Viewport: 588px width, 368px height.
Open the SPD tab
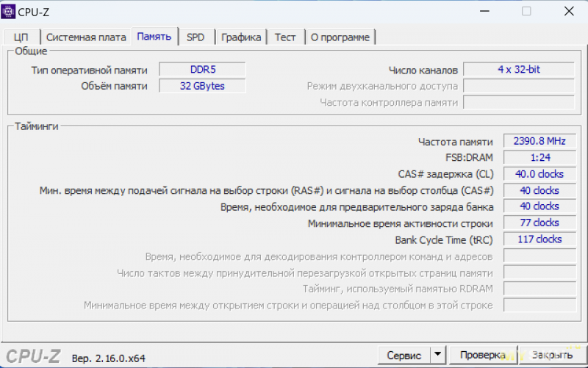point(196,37)
